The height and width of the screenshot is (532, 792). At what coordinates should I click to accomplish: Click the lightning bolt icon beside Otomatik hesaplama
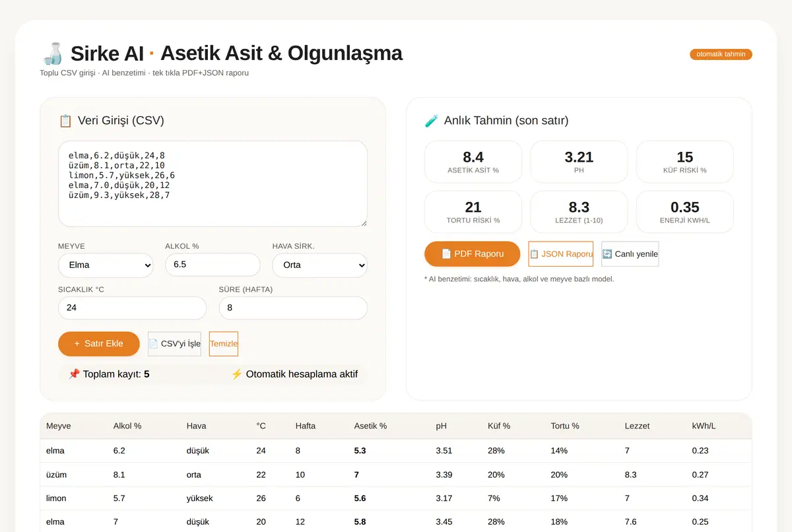click(x=237, y=374)
